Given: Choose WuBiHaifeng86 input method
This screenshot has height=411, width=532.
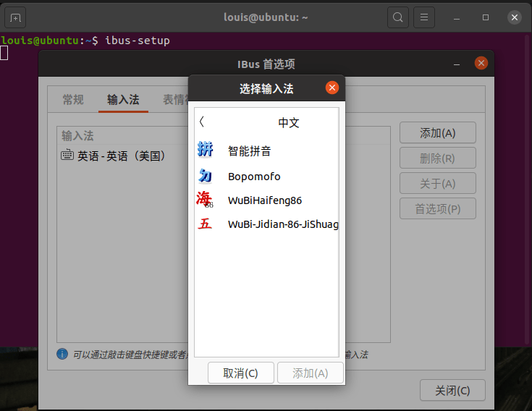Looking at the screenshot, I should (x=266, y=200).
